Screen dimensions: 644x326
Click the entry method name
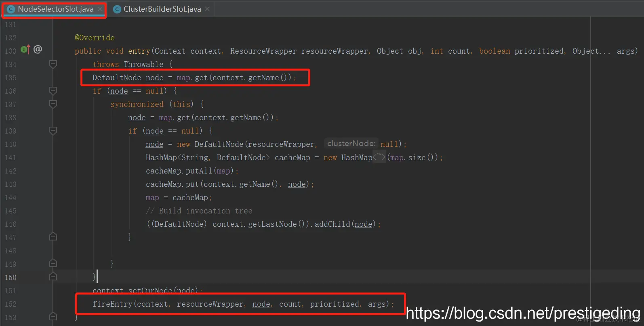[x=139, y=51]
